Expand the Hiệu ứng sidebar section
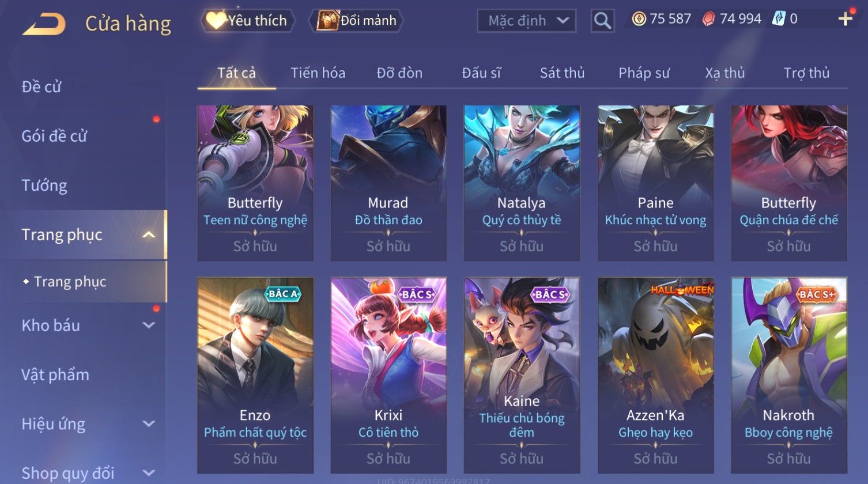This screenshot has width=868, height=484. [149, 424]
